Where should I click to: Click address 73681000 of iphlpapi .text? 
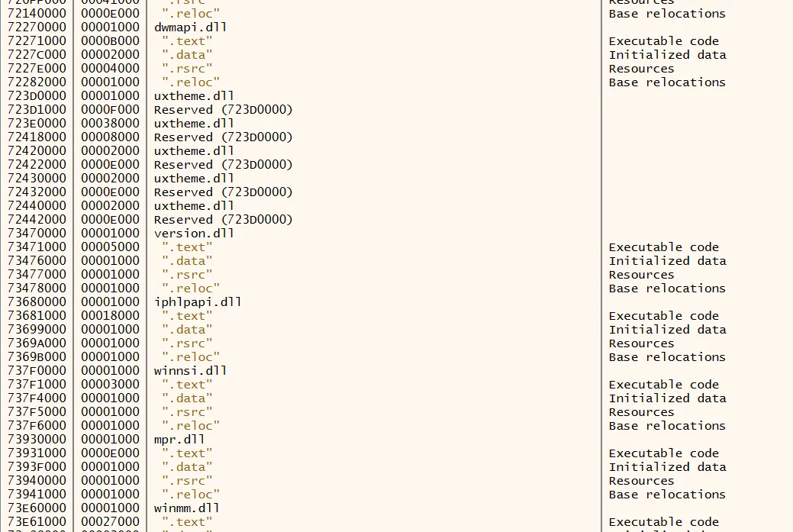tap(37, 315)
